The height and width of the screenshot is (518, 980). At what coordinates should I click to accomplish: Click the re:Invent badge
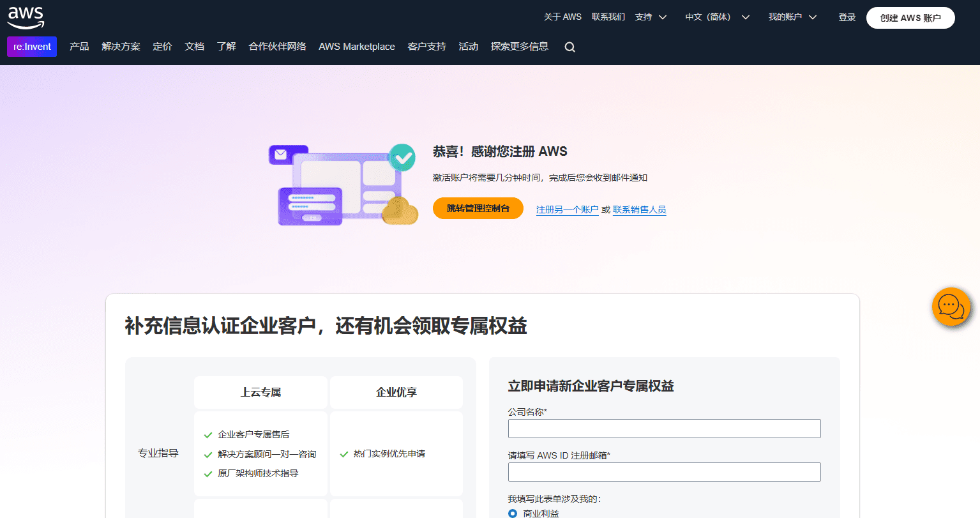31,47
